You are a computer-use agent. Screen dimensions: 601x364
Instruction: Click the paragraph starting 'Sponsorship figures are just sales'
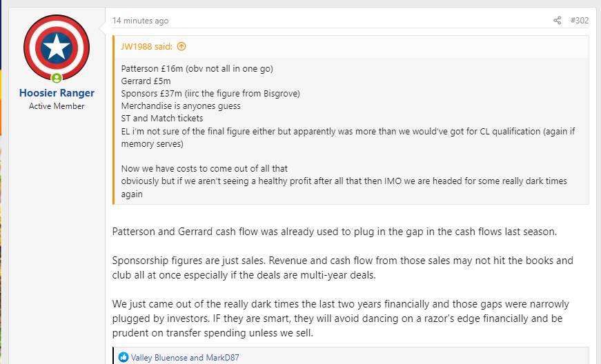coord(343,267)
